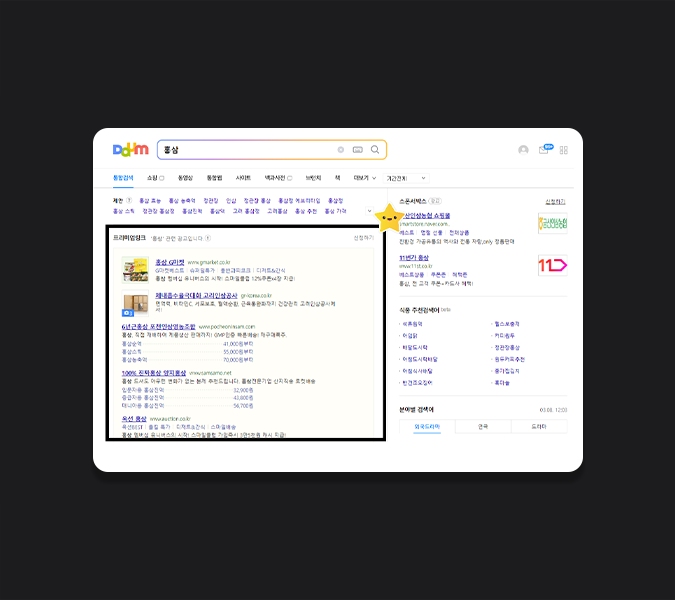This screenshot has height=600, width=675.
Task: Click the magnifier search icon
Action: (375, 149)
